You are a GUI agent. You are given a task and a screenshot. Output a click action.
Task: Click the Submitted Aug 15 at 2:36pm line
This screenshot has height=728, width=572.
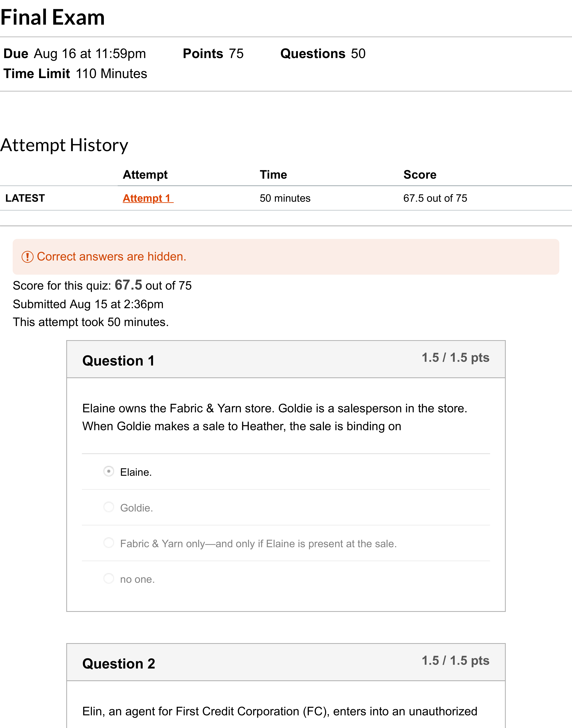click(88, 304)
